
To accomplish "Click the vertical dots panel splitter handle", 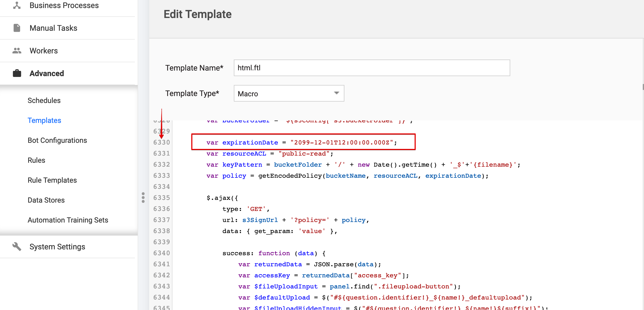I will pyautogui.click(x=143, y=198).
